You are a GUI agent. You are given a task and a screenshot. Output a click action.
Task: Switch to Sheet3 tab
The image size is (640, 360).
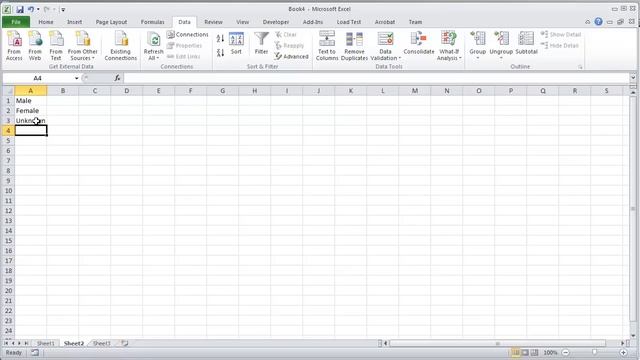[102, 343]
